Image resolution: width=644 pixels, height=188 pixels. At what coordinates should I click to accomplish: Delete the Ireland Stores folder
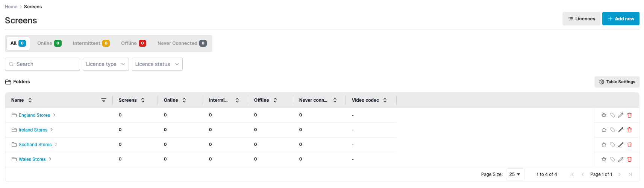tap(629, 130)
